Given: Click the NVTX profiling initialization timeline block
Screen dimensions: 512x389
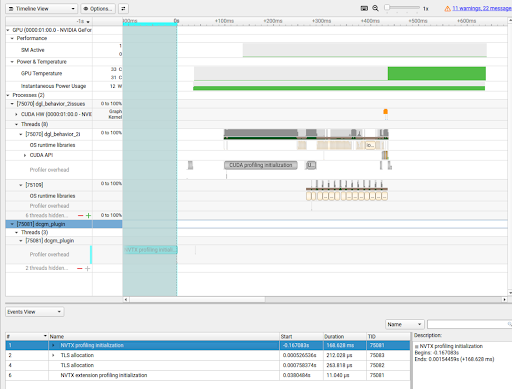Looking at the screenshot, I should click(151, 250).
